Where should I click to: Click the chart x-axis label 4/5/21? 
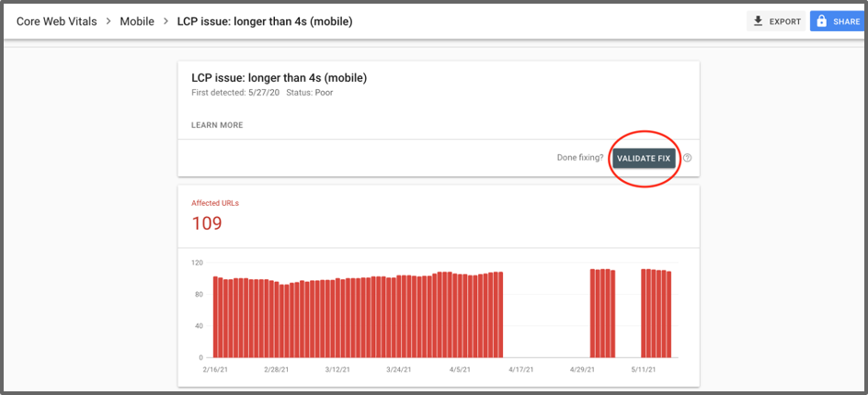[x=461, y=369]
